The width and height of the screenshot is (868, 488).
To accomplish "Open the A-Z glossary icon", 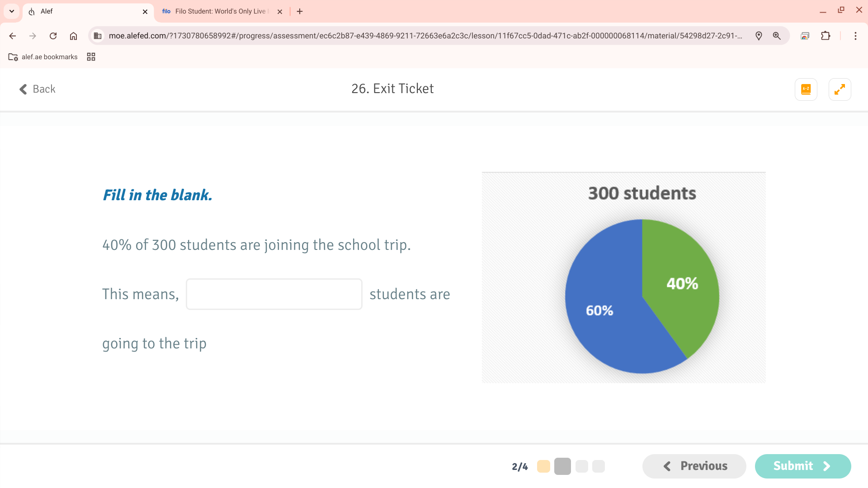I will tap(806, 89).
